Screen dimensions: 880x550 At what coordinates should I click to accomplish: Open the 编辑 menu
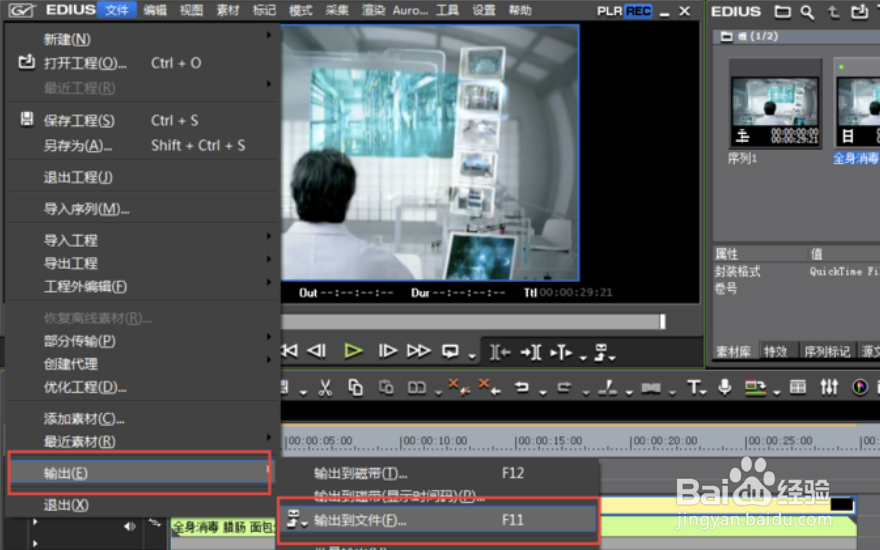tap(155, 11)
